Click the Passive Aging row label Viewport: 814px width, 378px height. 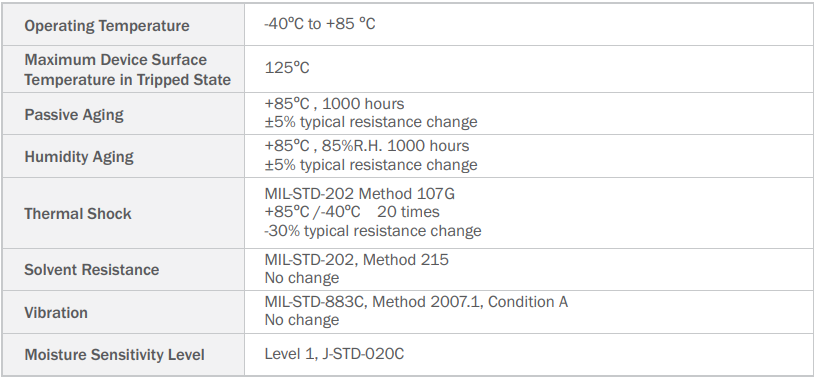coord(74,114)
